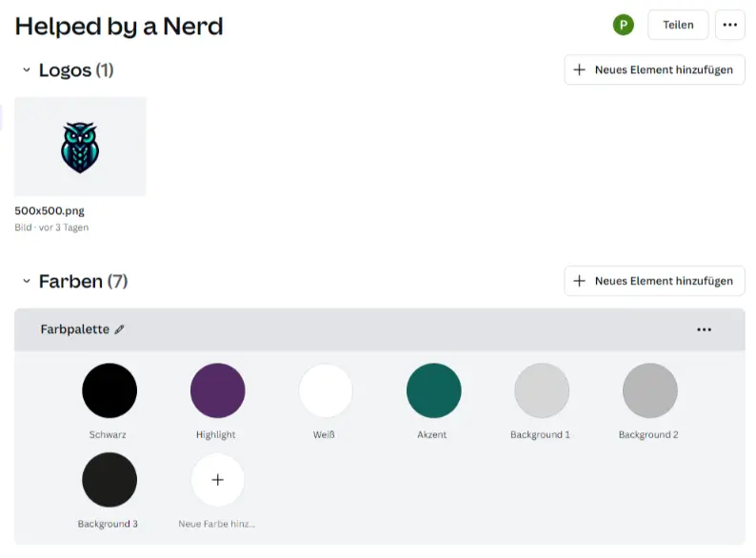Image resolution: width=756 pixels, height=558 pixels.
Task: Select the Weiß white color swatch
Action: (326, 390)
